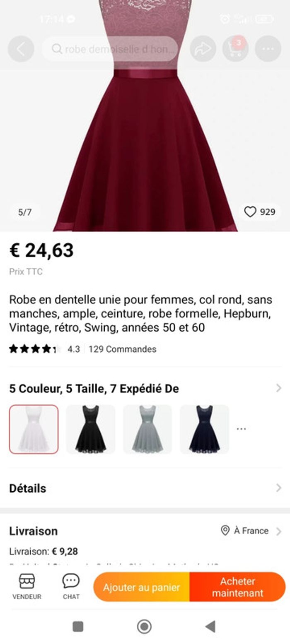
Task: Select the black dress color swatch
Action: click(x=91, y=429)
